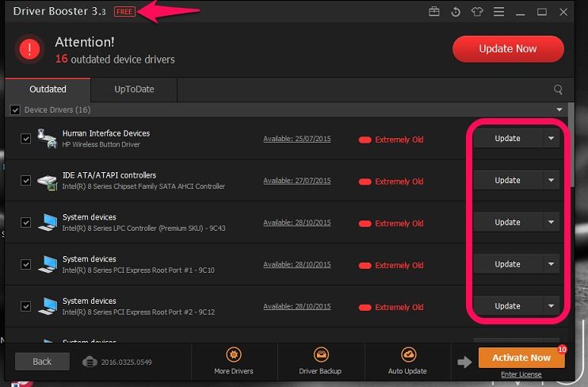Open the Root Port #2 update dropdown arrow

click(x=551, y=307)
